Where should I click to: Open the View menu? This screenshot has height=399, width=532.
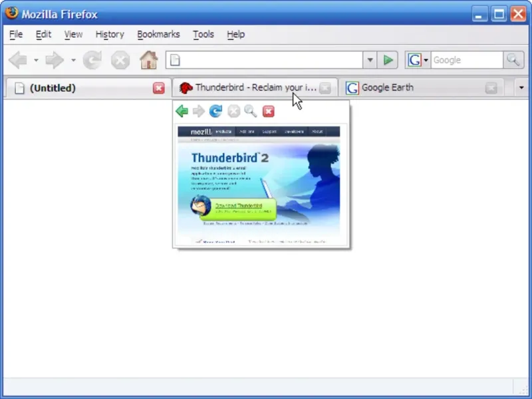click(x=73, y=35)
